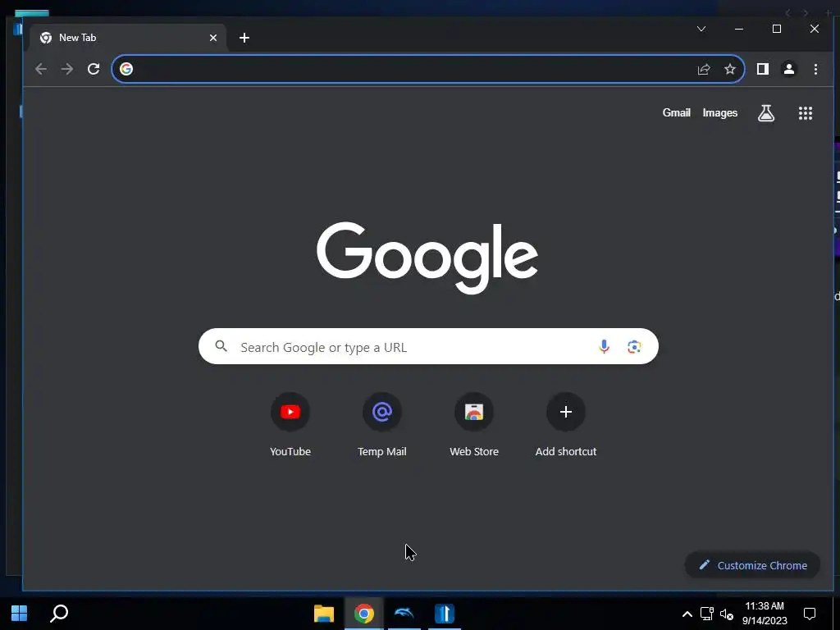840x630 pixels.
Task: Open the Windows Start menu
Action: [20, 613]
